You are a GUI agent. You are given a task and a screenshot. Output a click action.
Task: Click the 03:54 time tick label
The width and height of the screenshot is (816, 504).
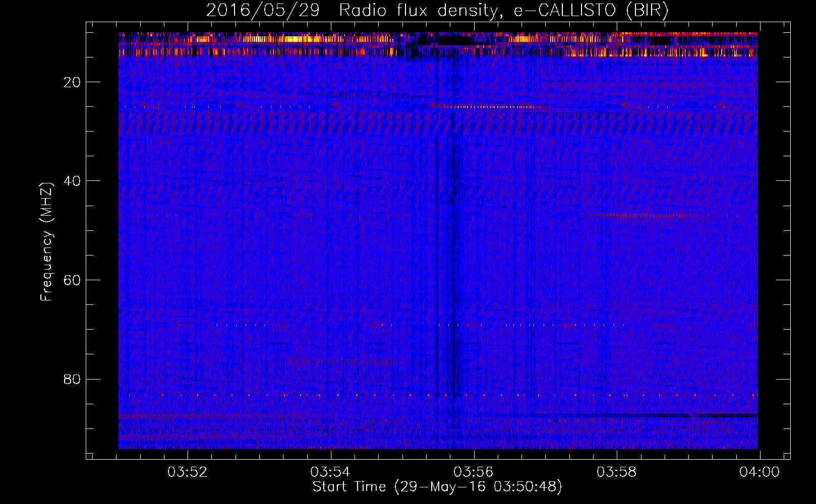click(330, 472)
